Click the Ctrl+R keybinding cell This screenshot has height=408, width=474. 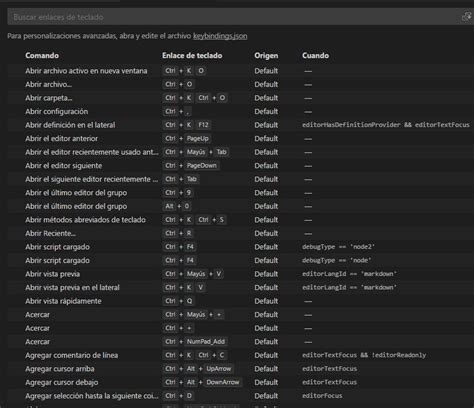tap(178, 233)
